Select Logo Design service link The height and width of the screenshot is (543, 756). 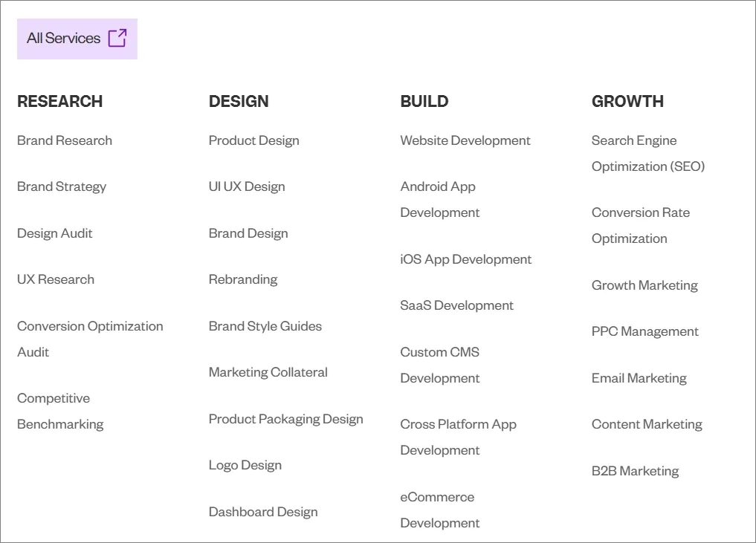tap(245, 465)
